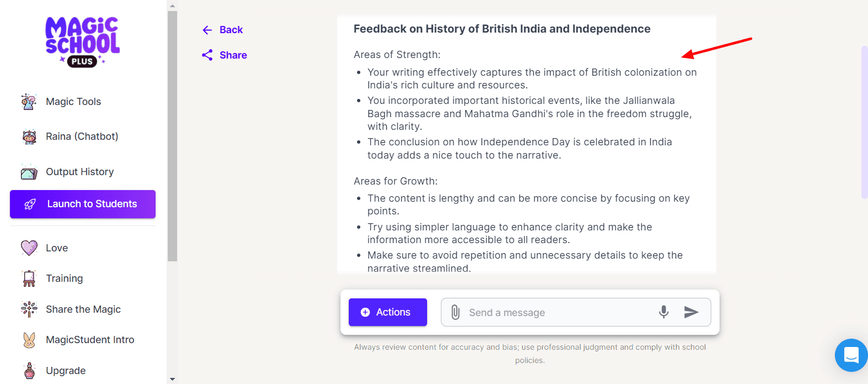868x384 pixels.
Task: Start voice input with microphone icon
Action: [664, 312]
